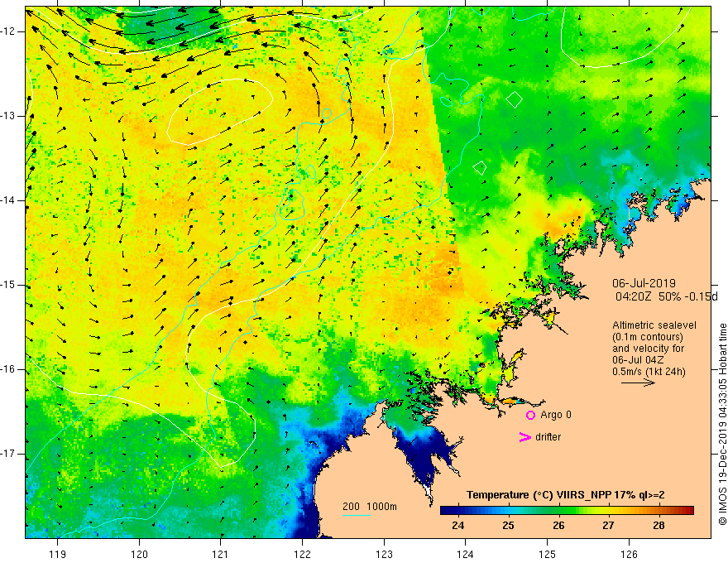Click longitude axis label '126'
This screenshot has width=728, height=563.
click(629, 554)
